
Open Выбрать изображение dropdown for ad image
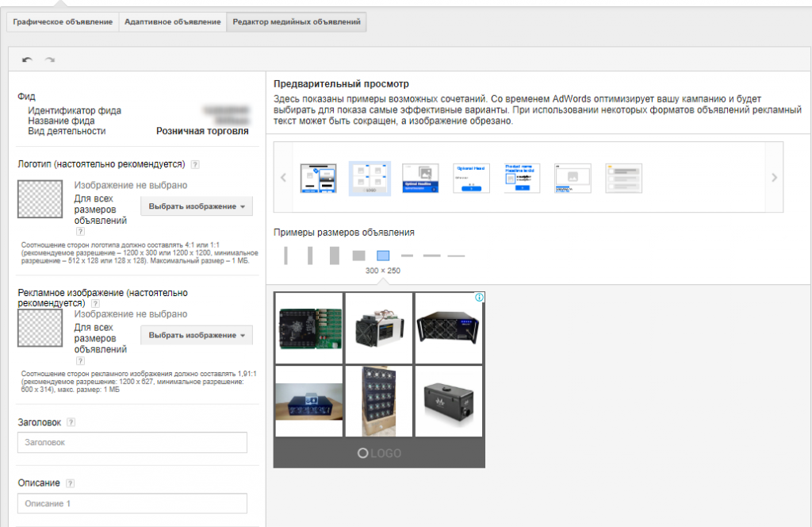197,335
